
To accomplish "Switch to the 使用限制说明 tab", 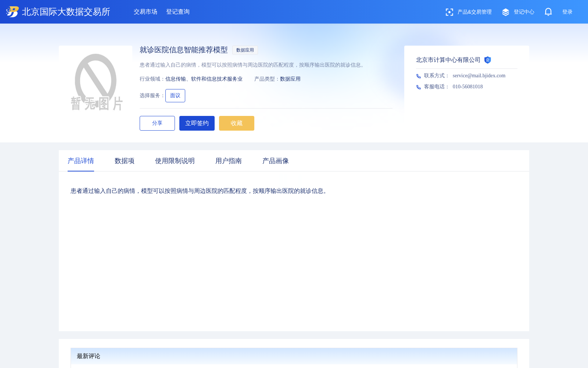I will pyautogui.click(x=175, y=161).
